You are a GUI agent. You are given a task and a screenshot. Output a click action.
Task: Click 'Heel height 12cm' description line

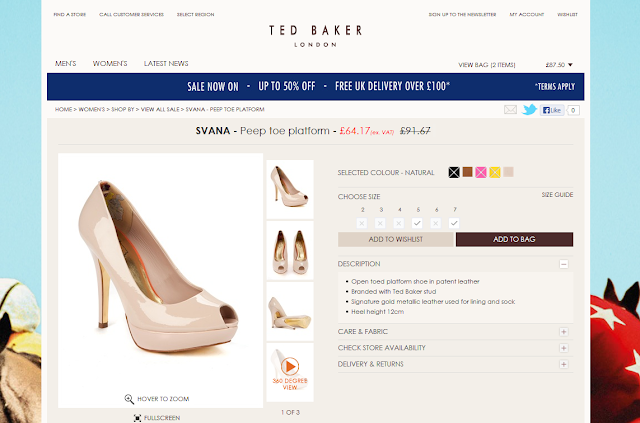click(x=378, y=312)
